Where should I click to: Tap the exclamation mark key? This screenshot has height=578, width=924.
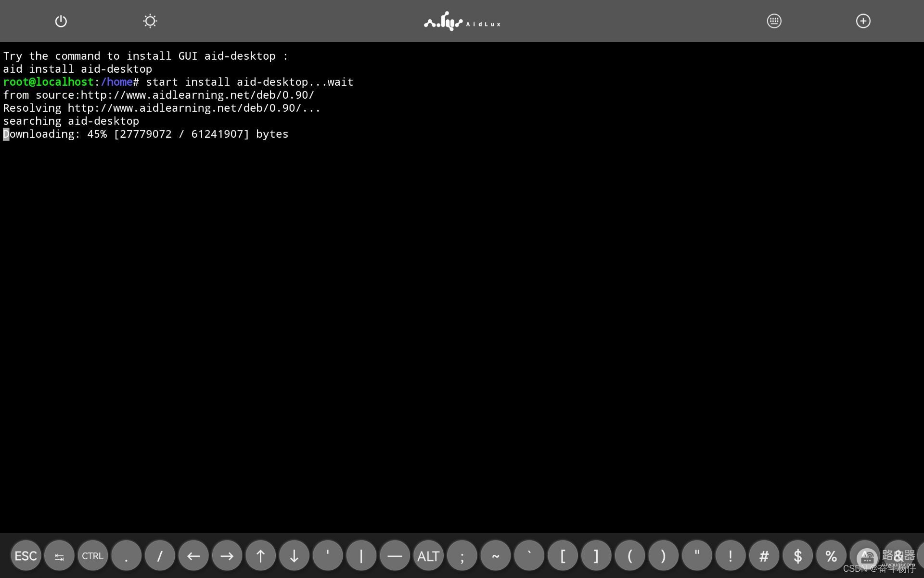click(x=731, y=556)
